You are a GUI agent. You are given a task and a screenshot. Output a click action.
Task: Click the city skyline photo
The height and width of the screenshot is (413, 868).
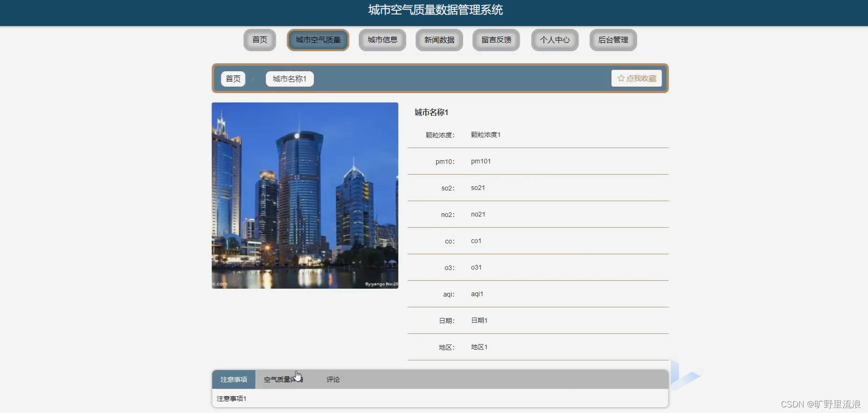coord(305,196)
